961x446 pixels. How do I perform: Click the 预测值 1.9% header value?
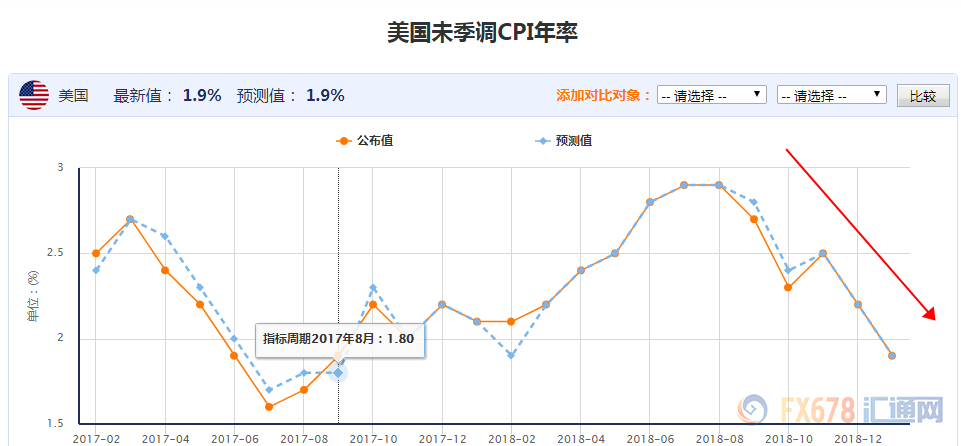325,95
